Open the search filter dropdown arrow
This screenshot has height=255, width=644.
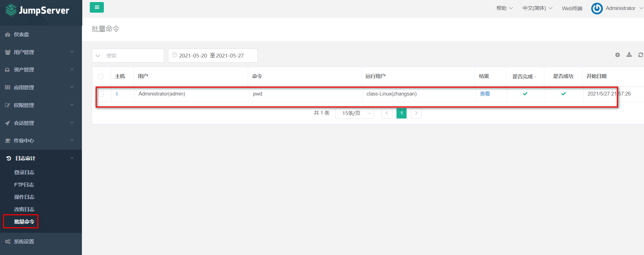click(x=98, y=56)
